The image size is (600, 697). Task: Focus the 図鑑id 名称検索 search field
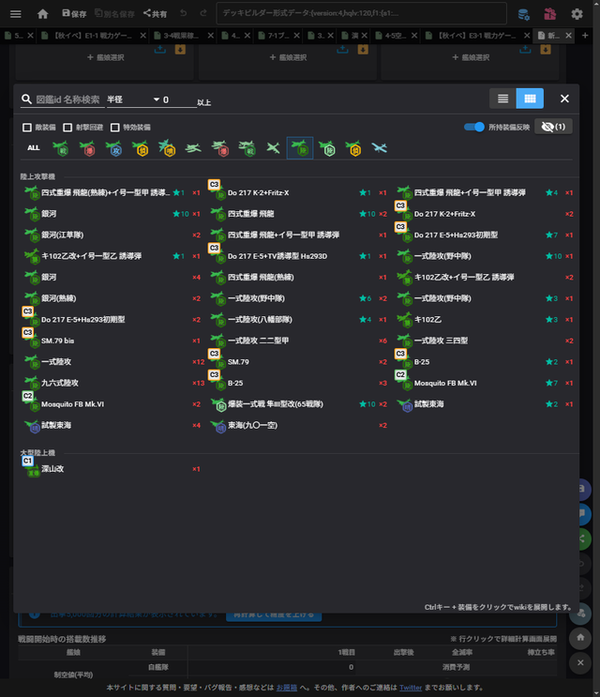(68, 100)
